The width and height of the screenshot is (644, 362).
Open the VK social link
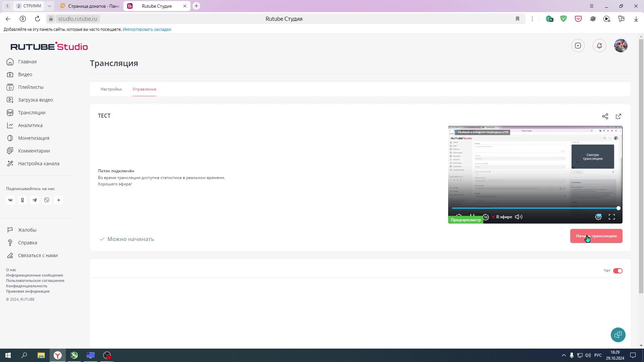click(x=10, y=200)
